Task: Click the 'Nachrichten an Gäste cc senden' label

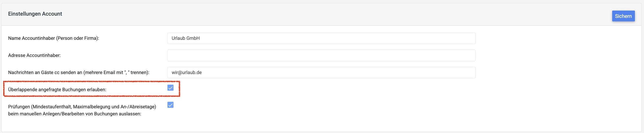Action: 45,73
